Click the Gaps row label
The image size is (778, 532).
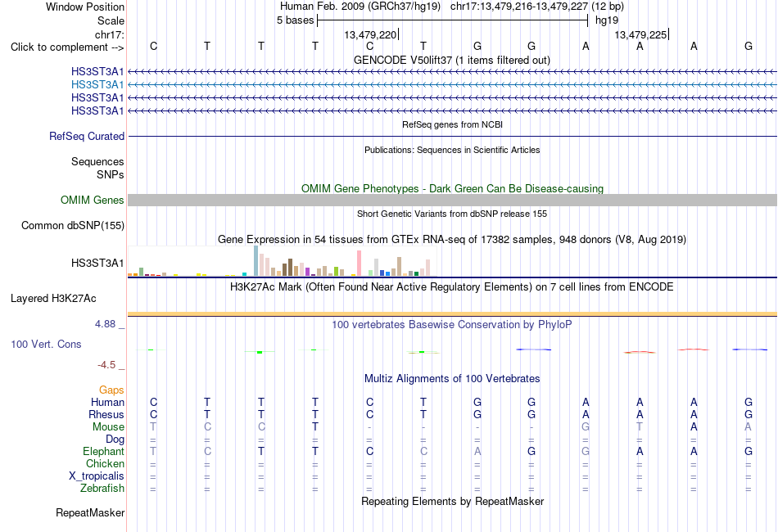tap(111, 390)
